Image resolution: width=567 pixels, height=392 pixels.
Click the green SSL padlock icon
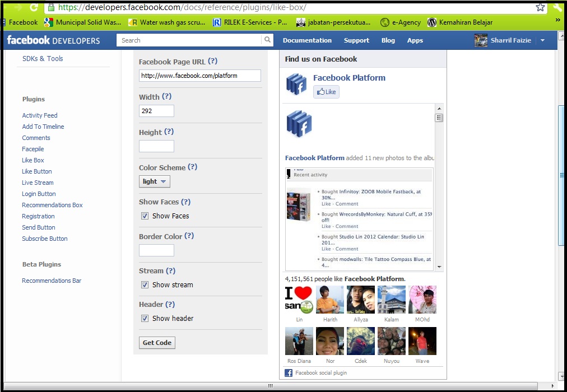point(52,7)
